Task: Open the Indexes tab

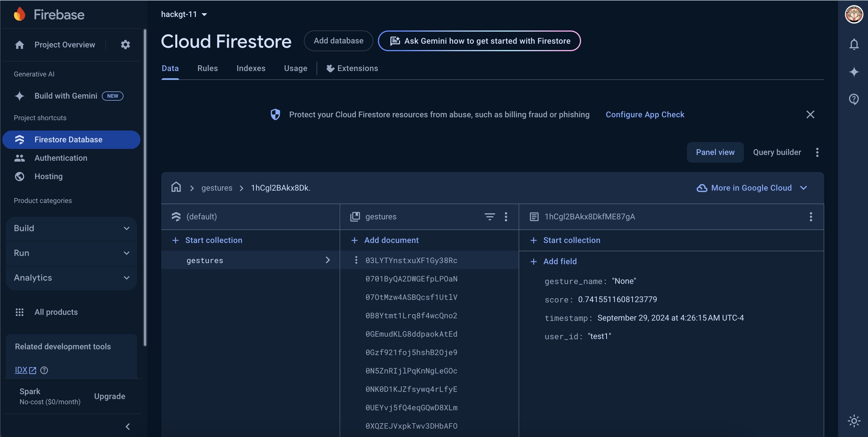Action: point(251,68)
